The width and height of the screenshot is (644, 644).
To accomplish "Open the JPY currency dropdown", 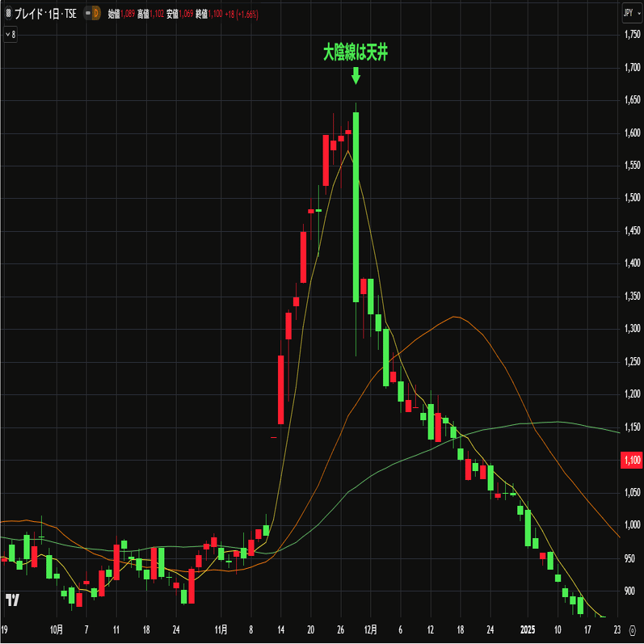I will [631, 14].
